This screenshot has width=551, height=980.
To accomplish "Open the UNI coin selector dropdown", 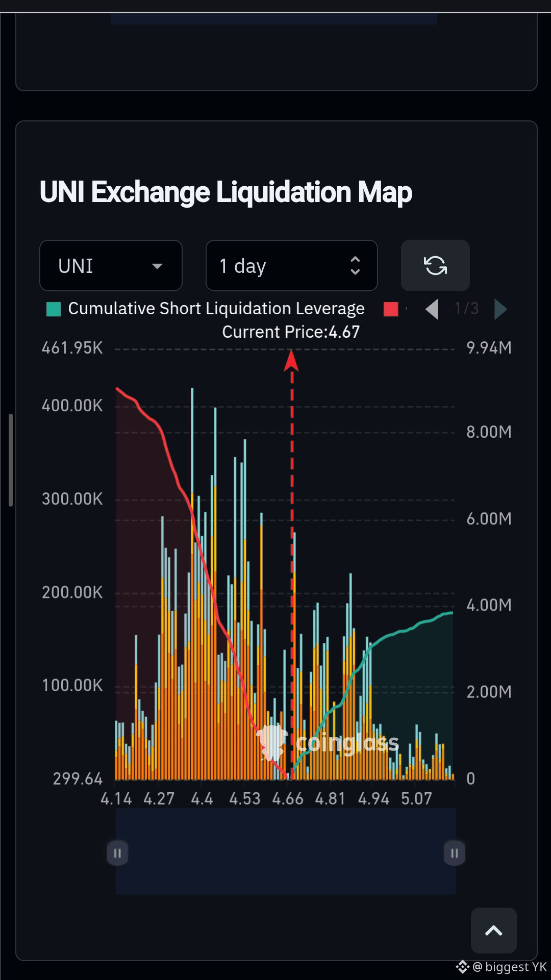I will pos(111,266).
